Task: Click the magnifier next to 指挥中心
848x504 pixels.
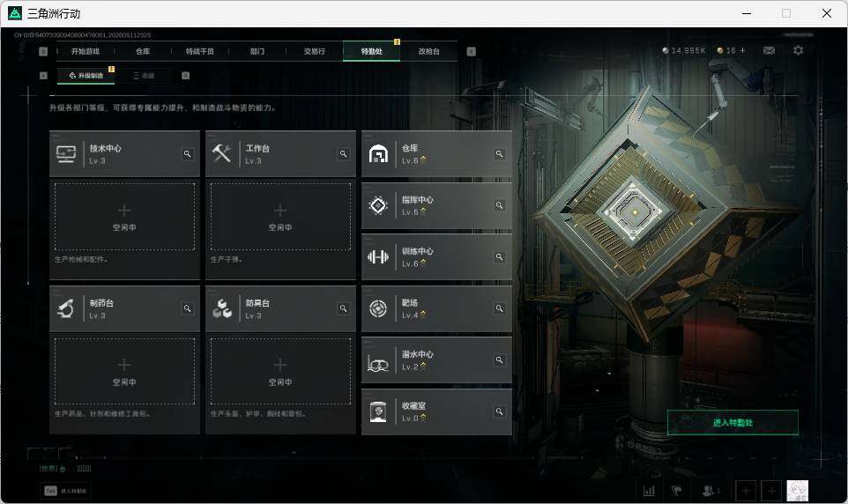Action: [x=499, y=205]
